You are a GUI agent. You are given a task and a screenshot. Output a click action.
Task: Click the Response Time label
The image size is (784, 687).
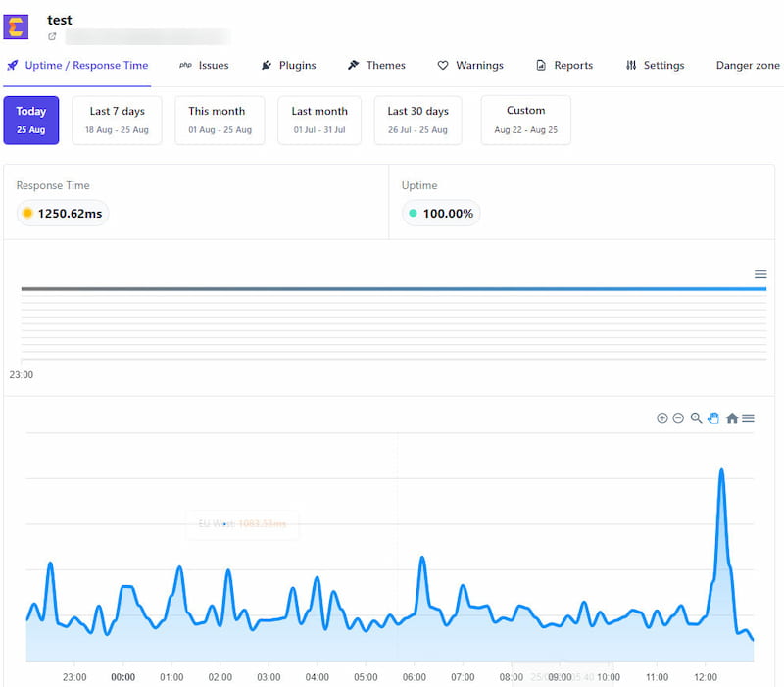53,185
